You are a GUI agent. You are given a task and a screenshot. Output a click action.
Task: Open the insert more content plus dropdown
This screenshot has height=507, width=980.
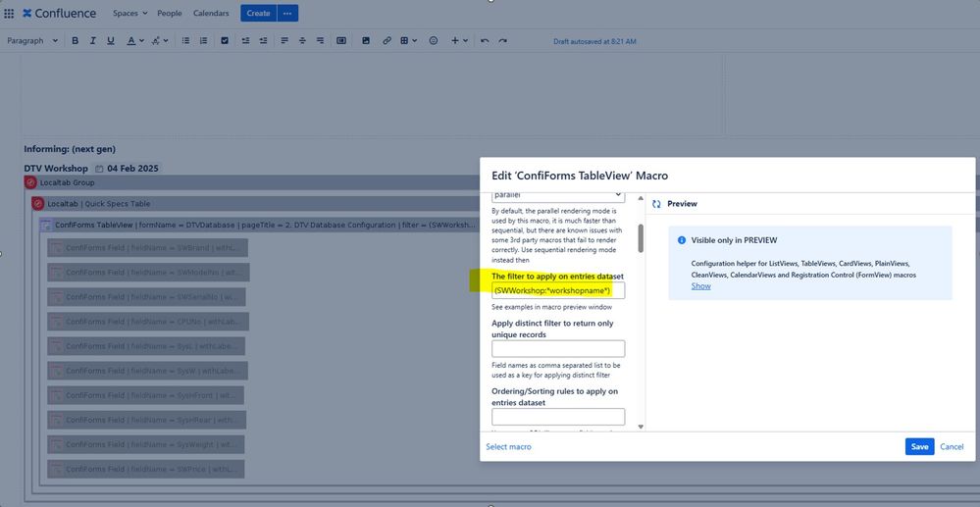pyautogui.click(x=459, y=40)
